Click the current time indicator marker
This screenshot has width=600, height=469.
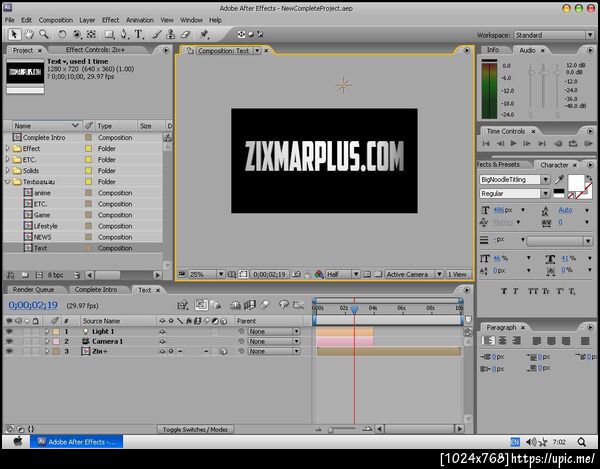[x=354, y=309]
